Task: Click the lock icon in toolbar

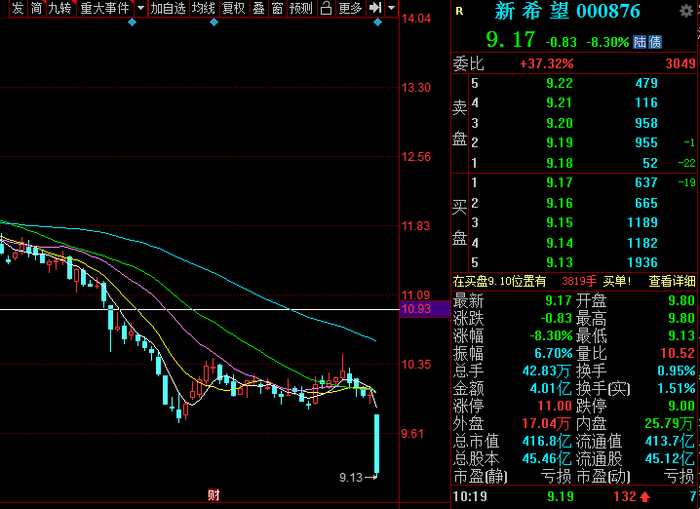Action: coord(326,8)
